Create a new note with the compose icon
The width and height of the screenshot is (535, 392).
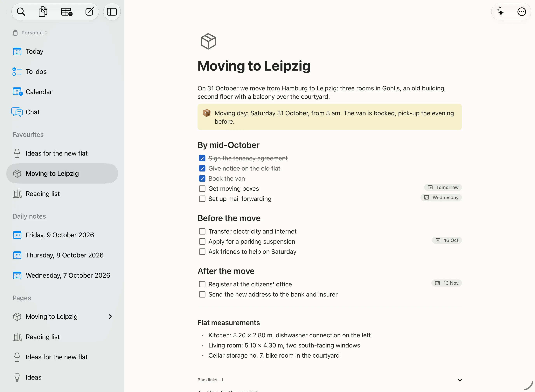[89, 12]
